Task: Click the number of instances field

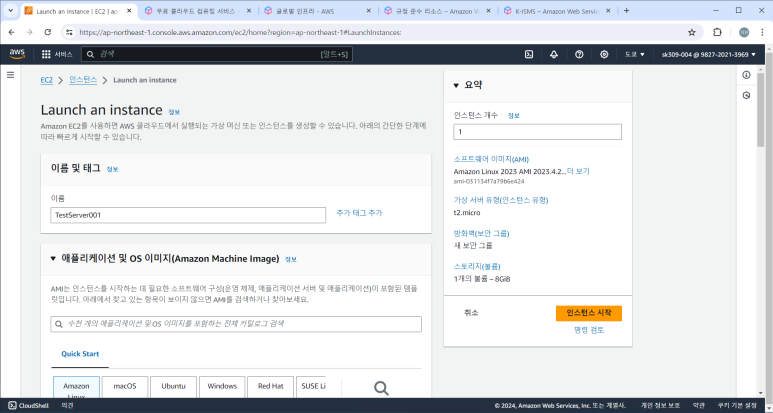Action: tap(537, 132)
